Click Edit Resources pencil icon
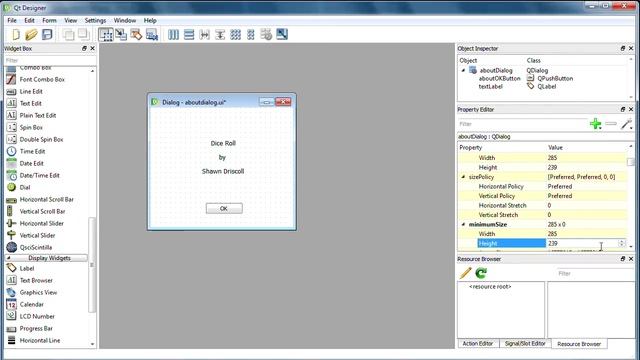The height and width of the screenshot is (360, 640). pos(466,273)
